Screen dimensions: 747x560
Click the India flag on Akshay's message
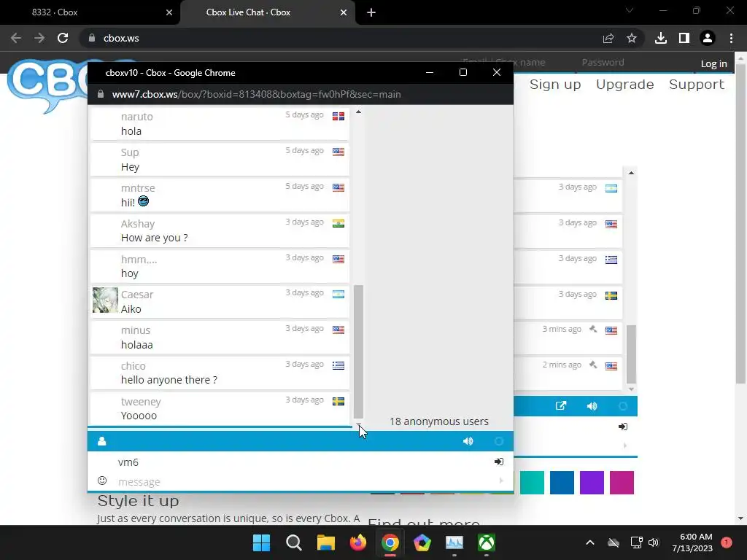tap(338, 223)
